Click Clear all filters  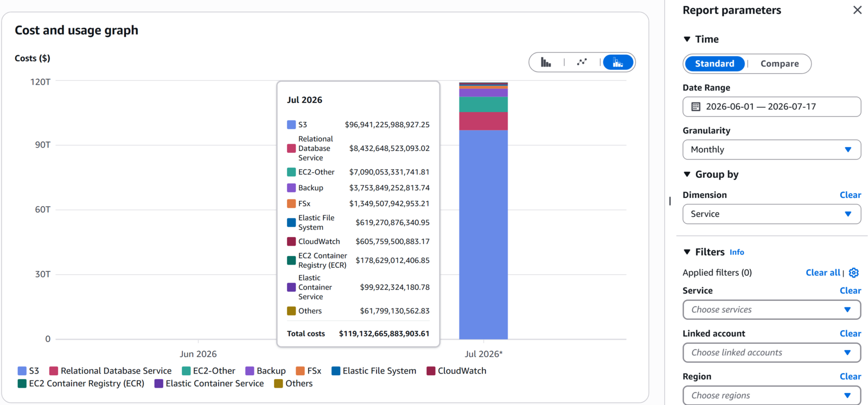823,273
